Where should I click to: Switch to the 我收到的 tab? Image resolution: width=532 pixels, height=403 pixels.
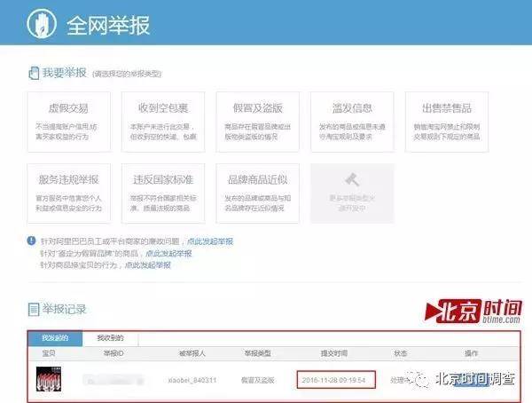[110, 338]
